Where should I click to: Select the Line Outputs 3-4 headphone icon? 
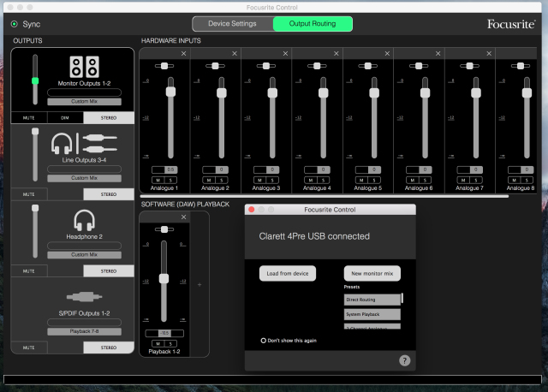click(x=61, y=144)
